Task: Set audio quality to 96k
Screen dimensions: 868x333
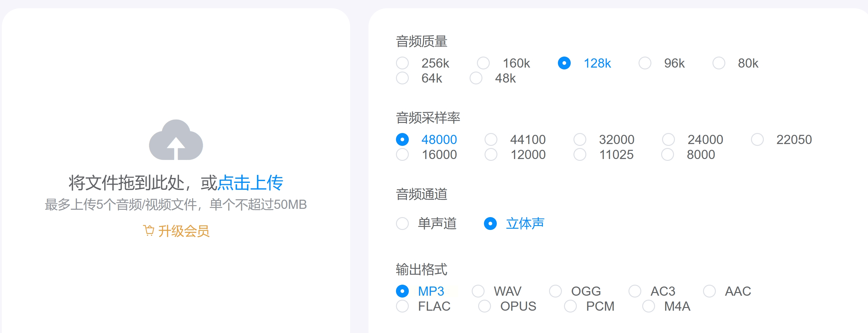Action: [645, 63]
